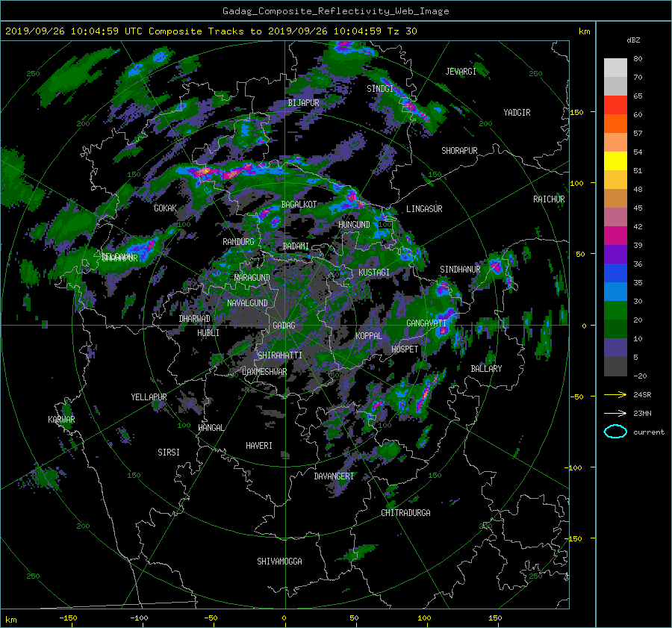Click the 'LAXMESHWAR' city label
The width and height of the screenshot is (672, 628).
[x=264, y=372]
